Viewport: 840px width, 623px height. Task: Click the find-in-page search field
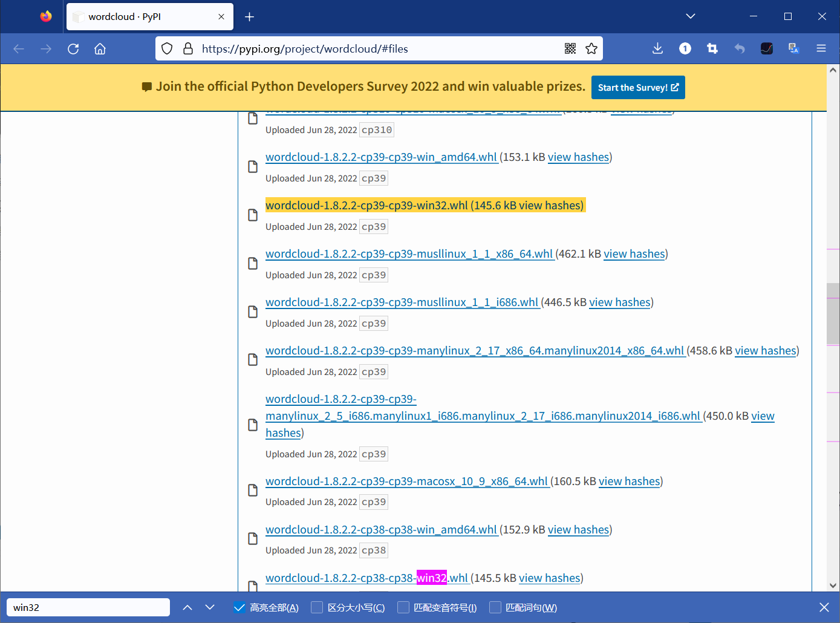[88, 607]
